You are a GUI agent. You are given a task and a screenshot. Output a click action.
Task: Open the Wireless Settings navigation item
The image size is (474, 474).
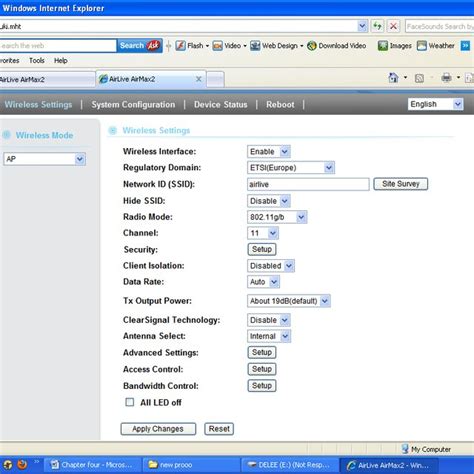click(38, 104)
